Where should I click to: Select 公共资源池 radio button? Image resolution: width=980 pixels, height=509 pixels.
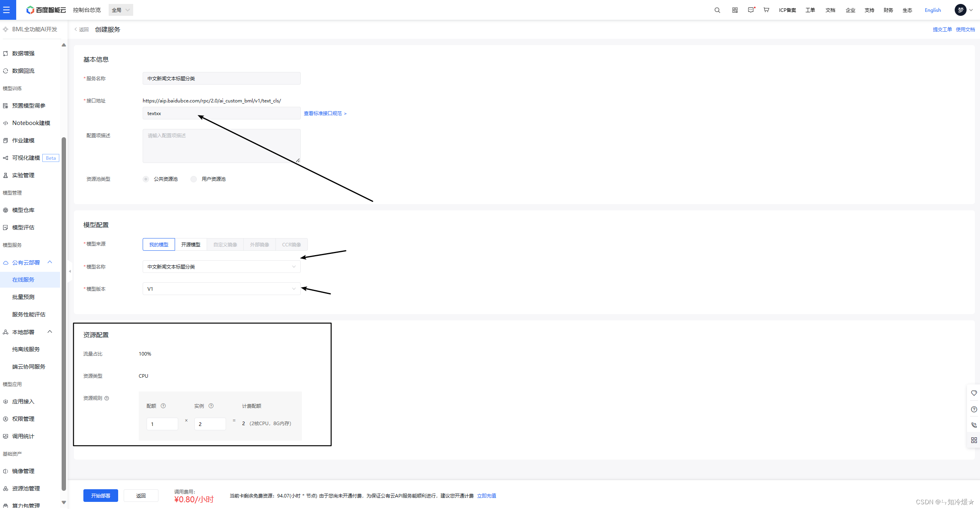click(146, 179)
